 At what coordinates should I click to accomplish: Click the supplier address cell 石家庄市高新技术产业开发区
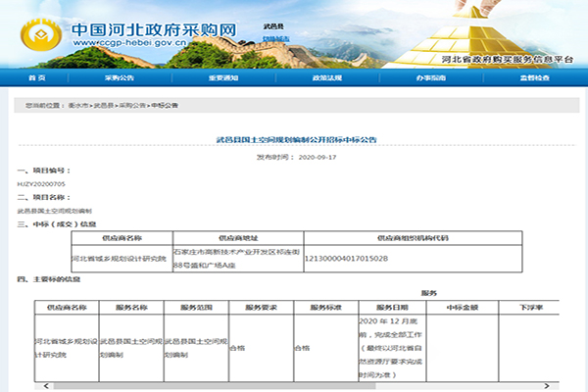coord(236,259)
